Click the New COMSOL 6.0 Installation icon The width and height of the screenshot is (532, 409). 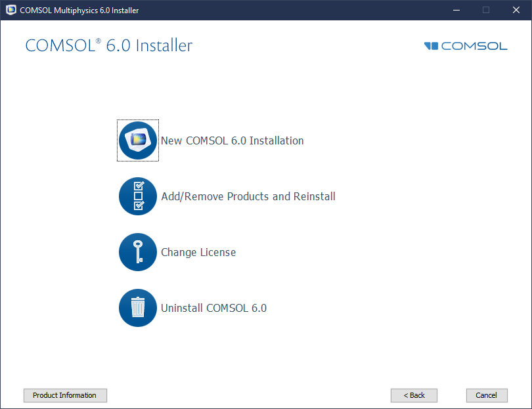138,140
